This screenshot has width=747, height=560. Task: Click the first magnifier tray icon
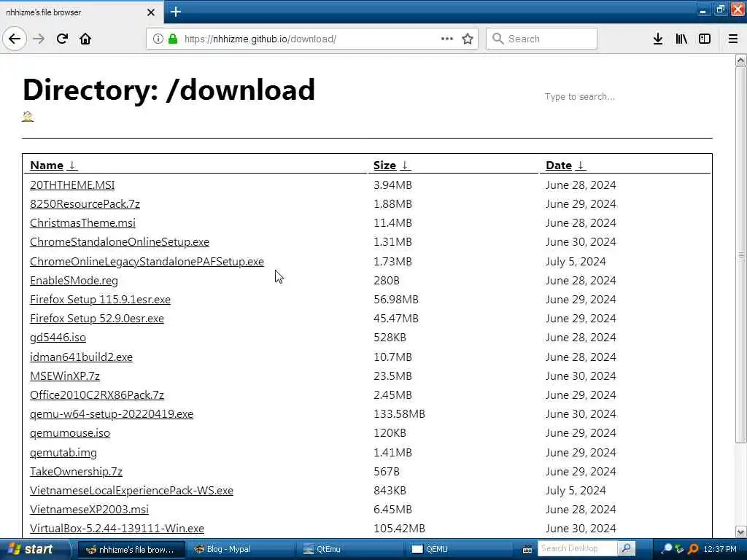click(667, 549)
